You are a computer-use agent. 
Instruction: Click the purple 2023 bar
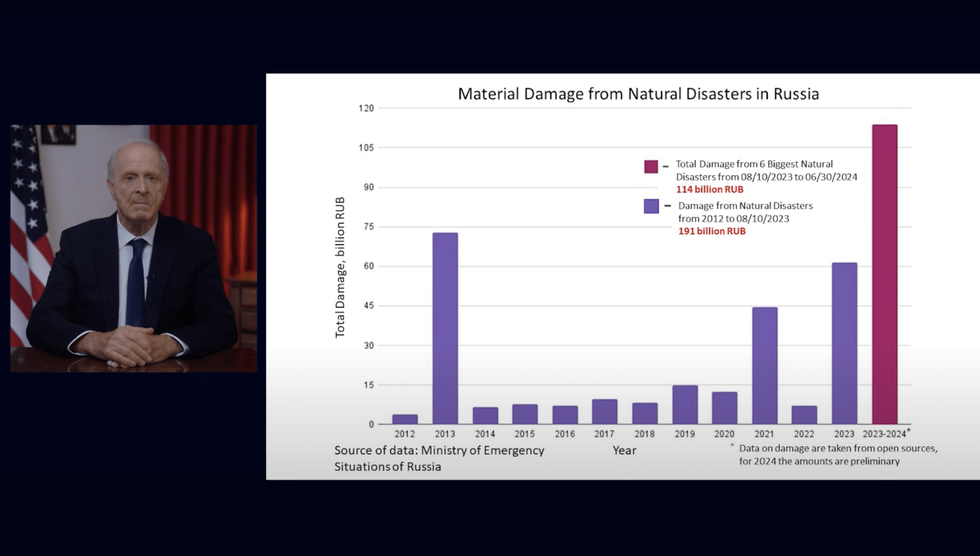[844, 343]
